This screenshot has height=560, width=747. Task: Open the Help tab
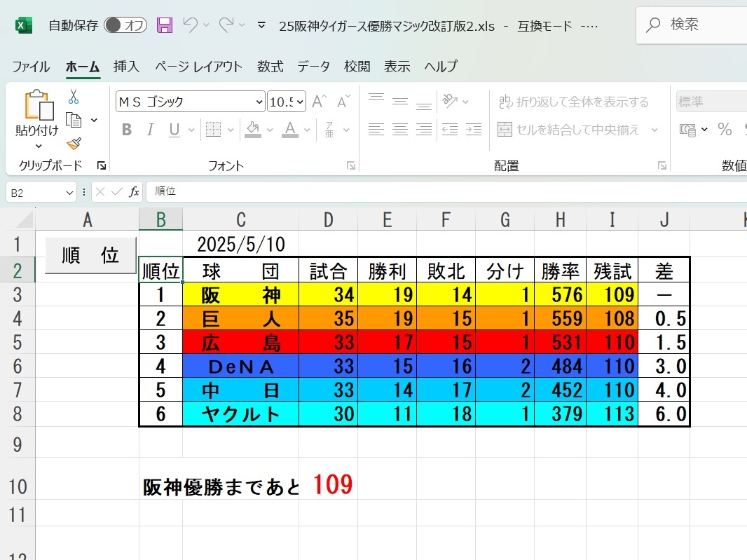pos(441,67)
